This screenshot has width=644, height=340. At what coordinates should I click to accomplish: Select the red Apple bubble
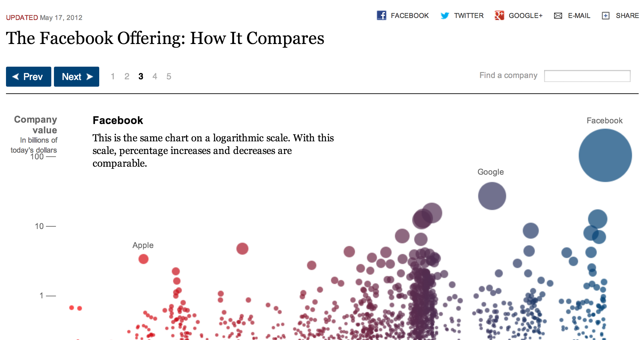(x=144, y=259)
